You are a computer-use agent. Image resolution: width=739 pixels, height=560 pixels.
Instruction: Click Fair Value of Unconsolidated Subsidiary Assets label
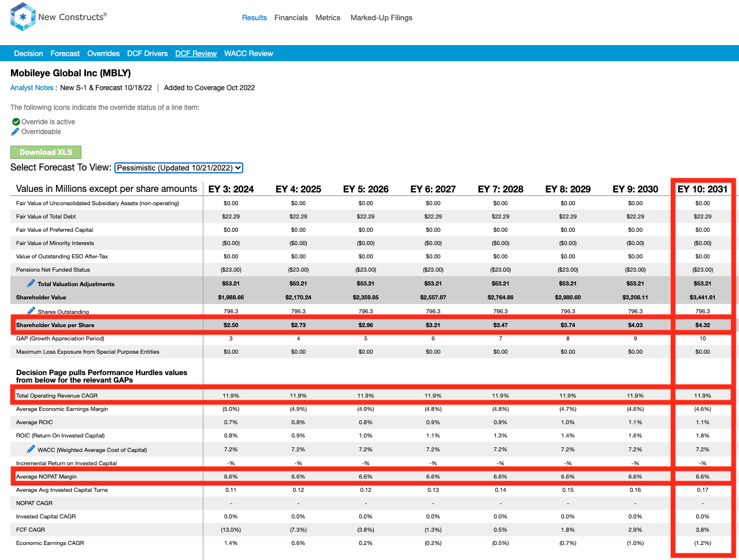pyautogui.click(x=98, y=203)
